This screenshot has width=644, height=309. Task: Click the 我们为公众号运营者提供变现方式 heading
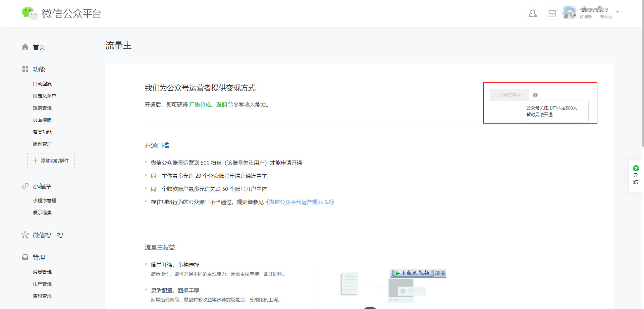click(x=200, y=88)
